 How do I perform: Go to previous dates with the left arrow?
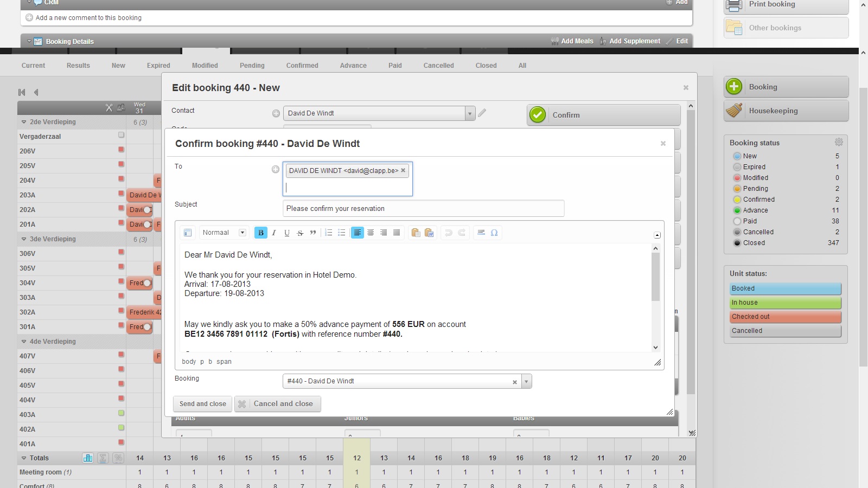[x=36, y=92]
